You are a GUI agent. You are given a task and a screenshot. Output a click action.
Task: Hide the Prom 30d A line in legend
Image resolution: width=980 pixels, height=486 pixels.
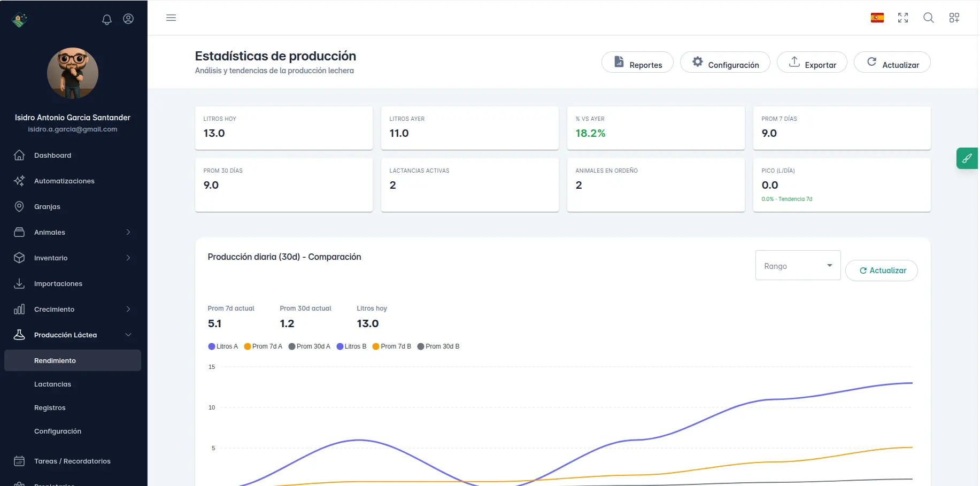pyautogui.click(x=310, y=346)
